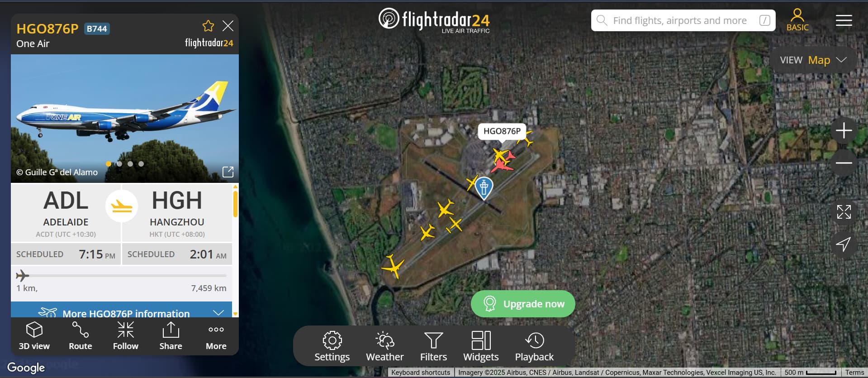Open the More options menu
Image resolution: width=868 pixels, height=378 pixels.
coord(216,336)
